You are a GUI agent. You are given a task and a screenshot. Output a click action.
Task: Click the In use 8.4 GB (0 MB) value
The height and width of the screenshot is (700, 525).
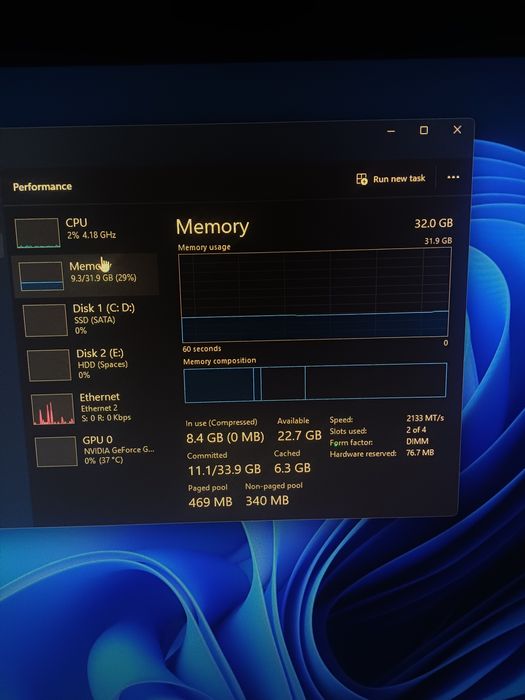[x=225, y=438]
